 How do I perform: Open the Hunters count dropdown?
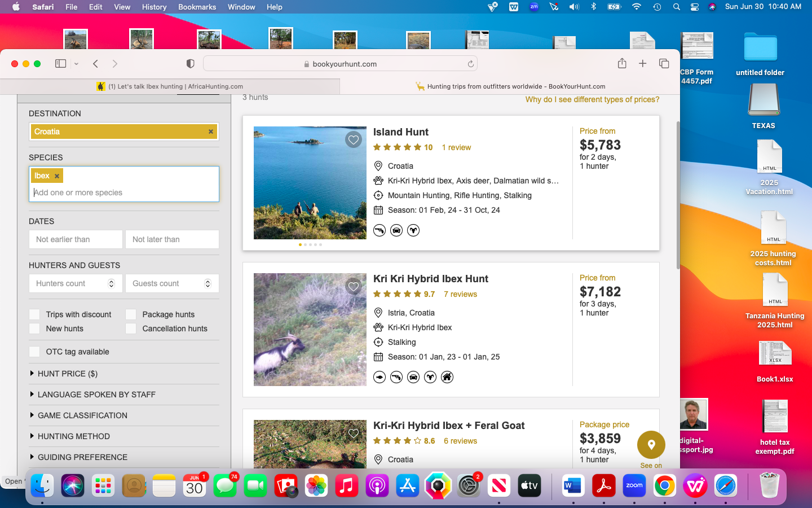(x=75, y=283)
